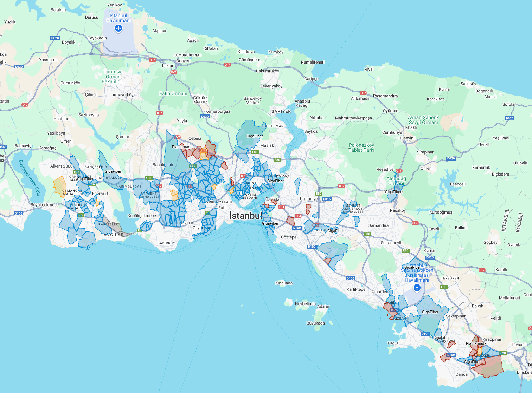Image resolution: width=532 pixels, height=393 pixels.
Task: Select the D100 shield near Karlıktepe
Action: click(350, 279)
